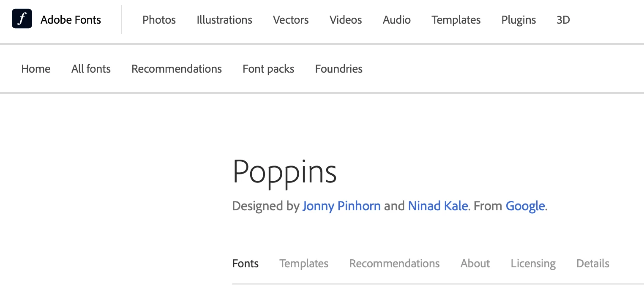Go to Templates in the top bar

coord(456,20)
